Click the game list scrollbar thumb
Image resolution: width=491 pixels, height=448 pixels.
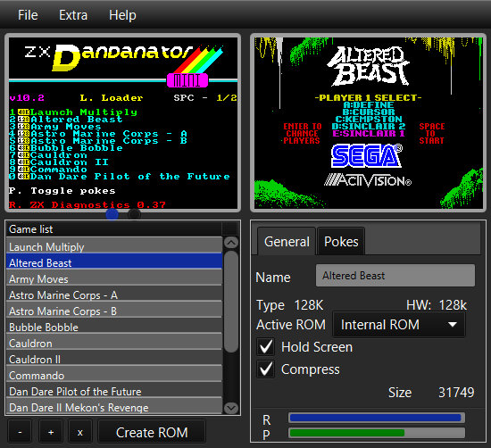point(231,302)
